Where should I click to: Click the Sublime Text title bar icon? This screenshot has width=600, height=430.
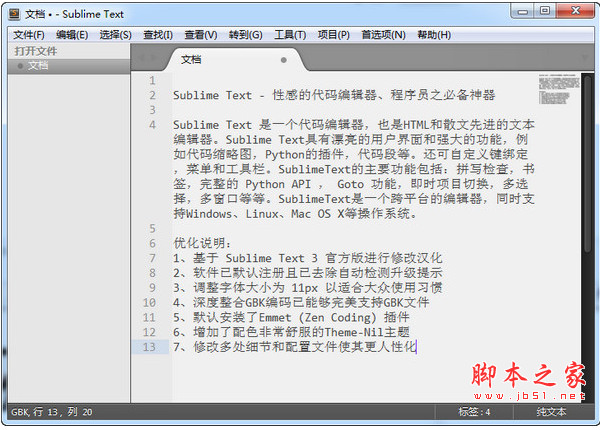pos(14,14)
